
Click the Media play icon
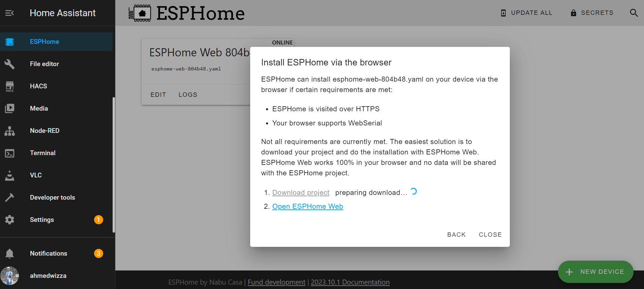click(9, 109)
